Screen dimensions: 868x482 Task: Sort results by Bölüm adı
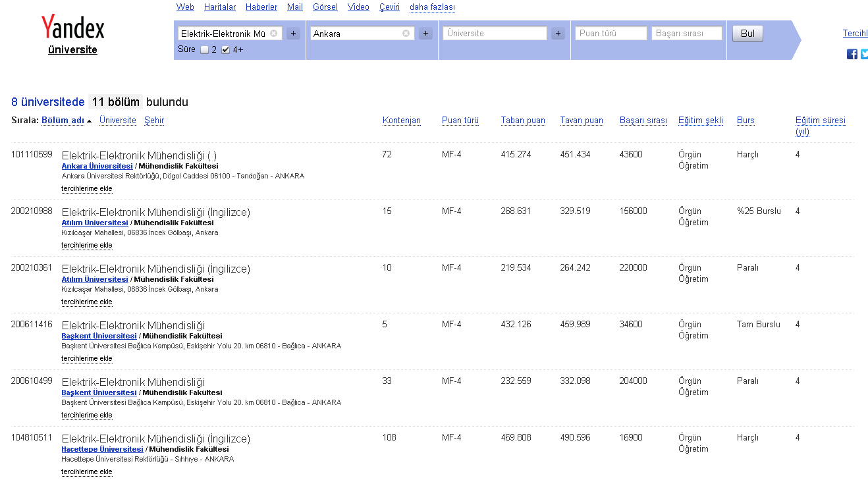[63, 120]
